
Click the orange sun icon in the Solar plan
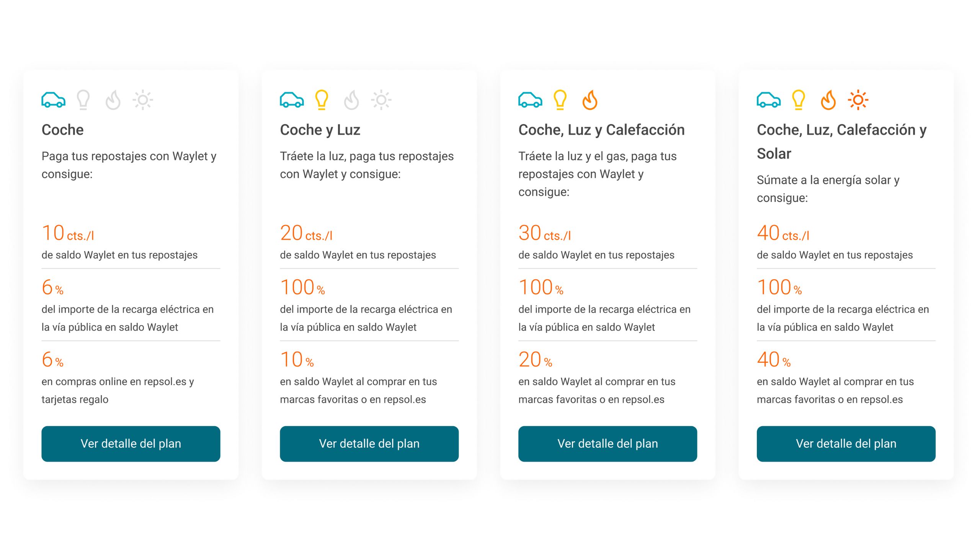pos(858,100)
